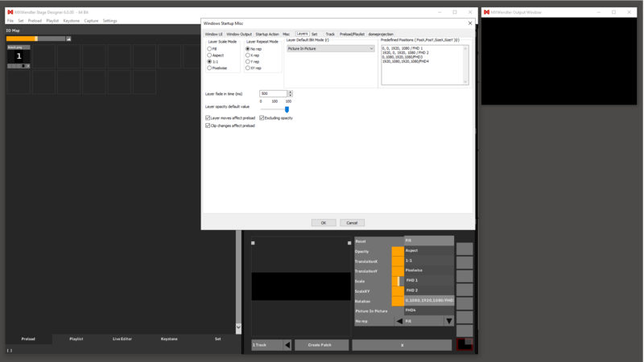Click the left arrow next to 1 Track
Screen dimensions: 644x362
pos(287,345)
